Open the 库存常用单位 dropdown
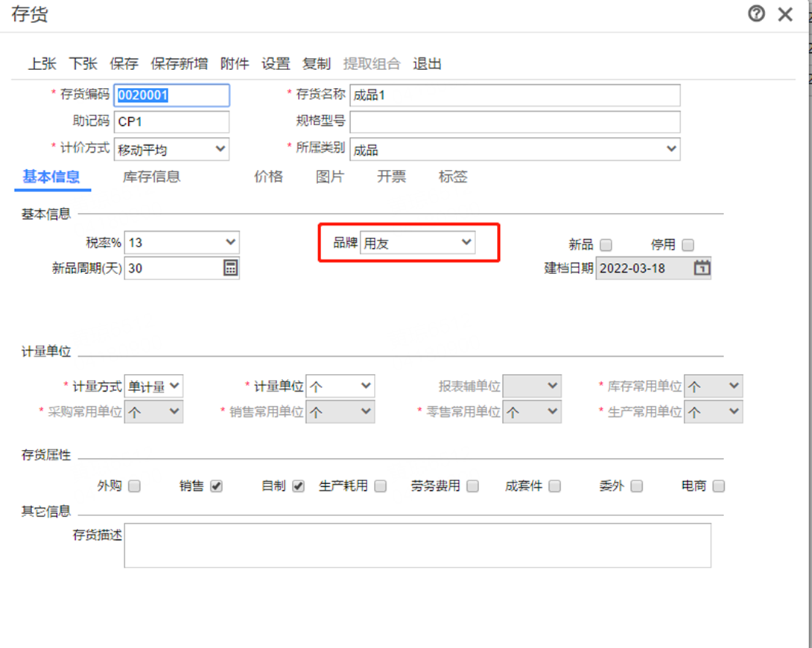 pyautogui.click(x=713, y=386)
